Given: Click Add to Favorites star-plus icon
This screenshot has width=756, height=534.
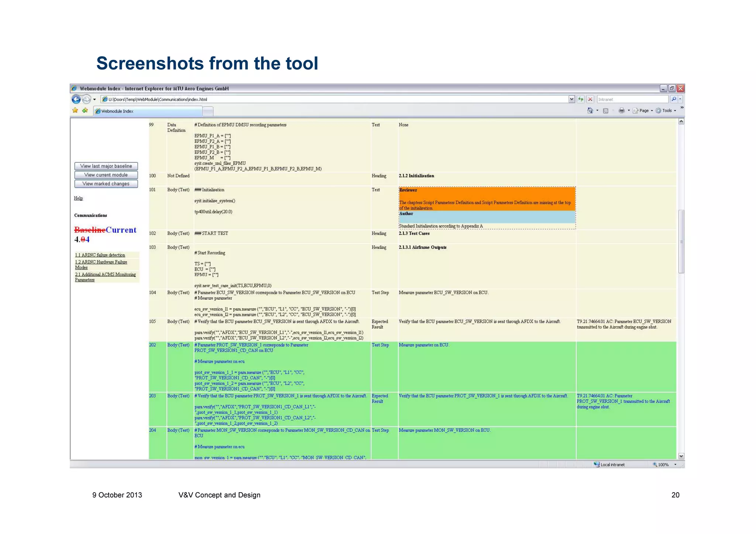Looking at the screenshot, I should pos(85,110).
